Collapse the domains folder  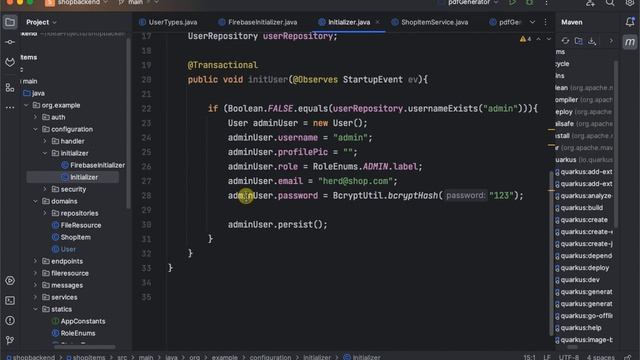point(36,201)
